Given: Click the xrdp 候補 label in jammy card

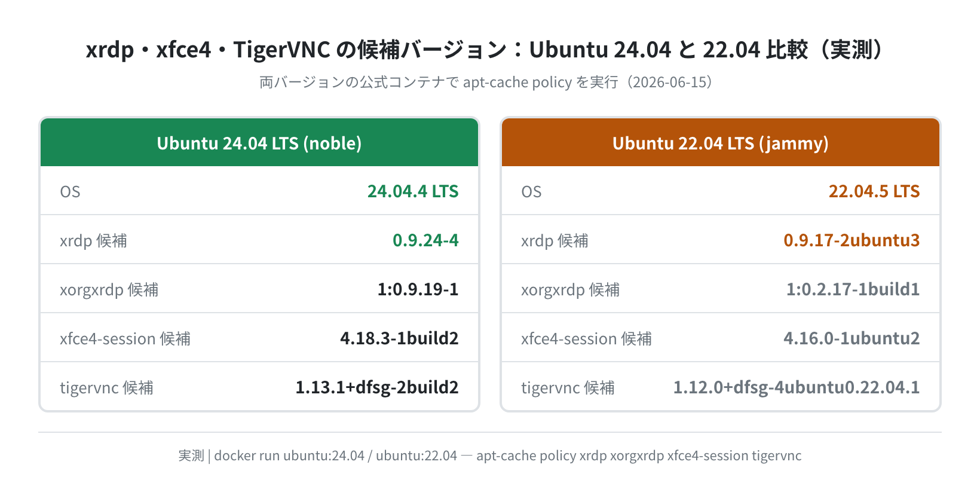Looking at the screenshot, I should (555, 241).
